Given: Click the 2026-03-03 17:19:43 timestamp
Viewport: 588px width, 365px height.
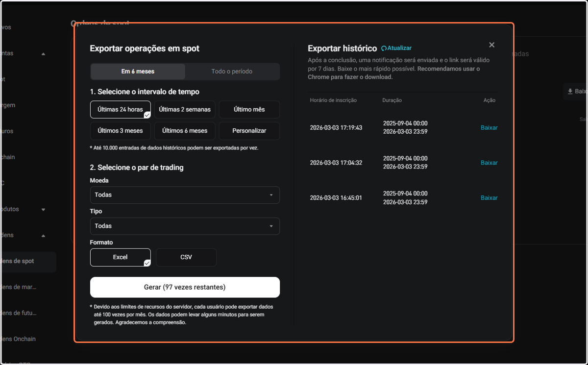Looking at the screenshot, I should (336, 128).
